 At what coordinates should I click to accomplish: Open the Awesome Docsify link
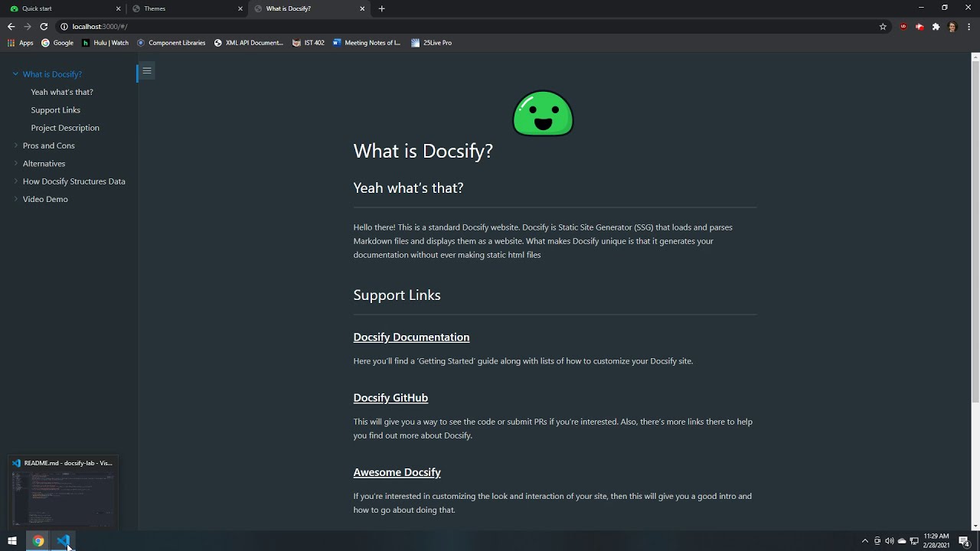coord(397,472)
